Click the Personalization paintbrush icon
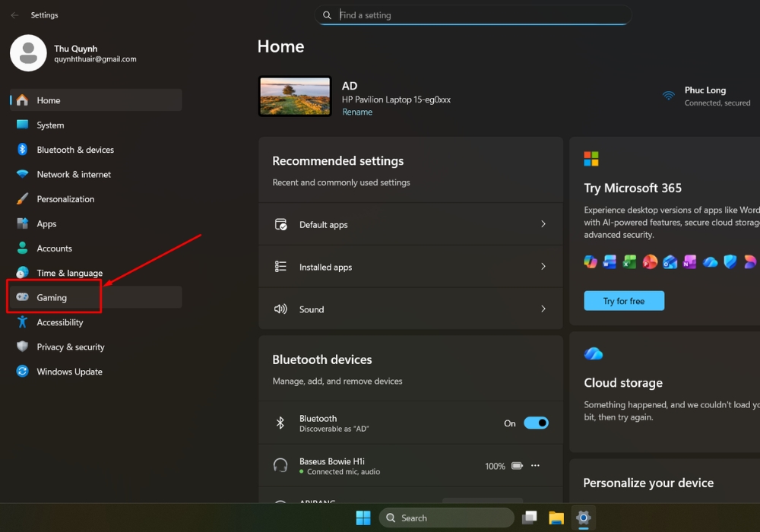This screenshot has width=760, height=532. click(x=22, y=198)
